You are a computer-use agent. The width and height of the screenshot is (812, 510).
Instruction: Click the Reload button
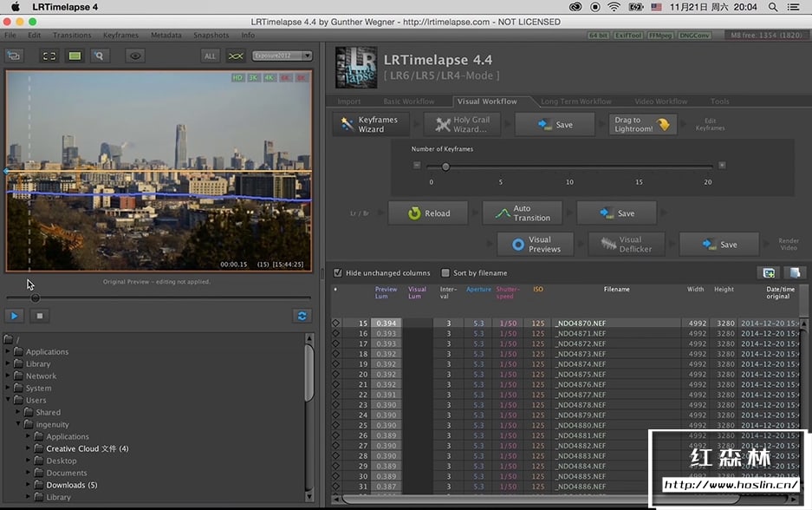tap(428, 213)
